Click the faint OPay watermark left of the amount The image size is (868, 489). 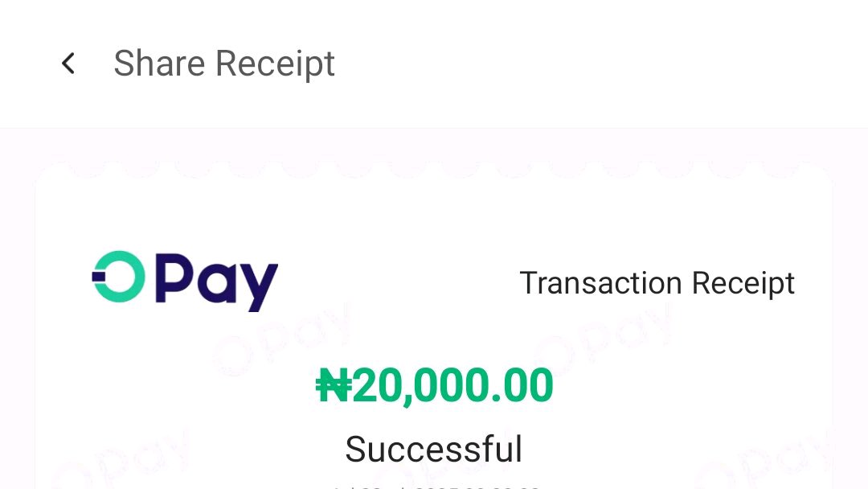pos(282,338)
